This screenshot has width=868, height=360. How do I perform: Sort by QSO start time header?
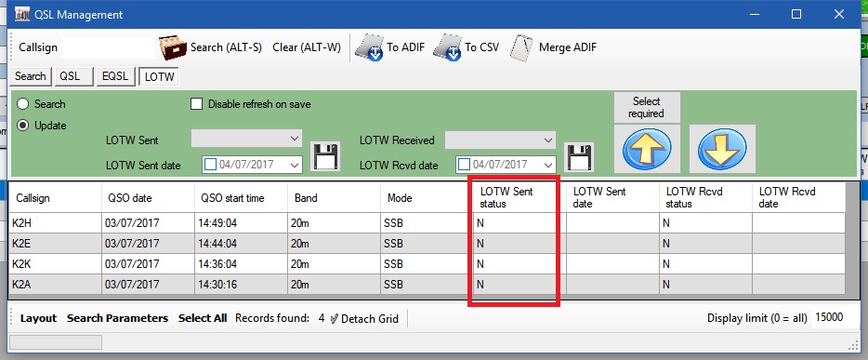pos(242,198)
